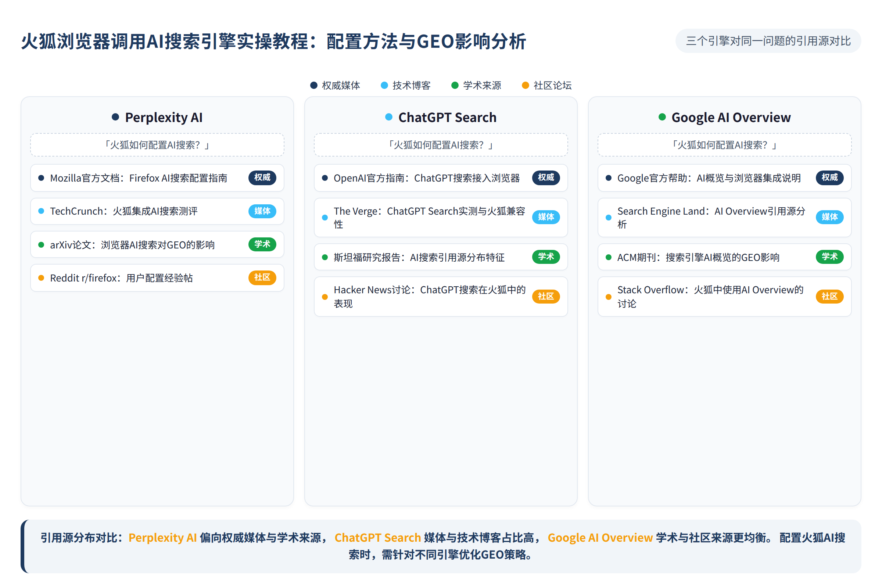
Task: Open the Stack Overflow 火狐中使用AI Overview source
Action: click(x=724, y=297)
